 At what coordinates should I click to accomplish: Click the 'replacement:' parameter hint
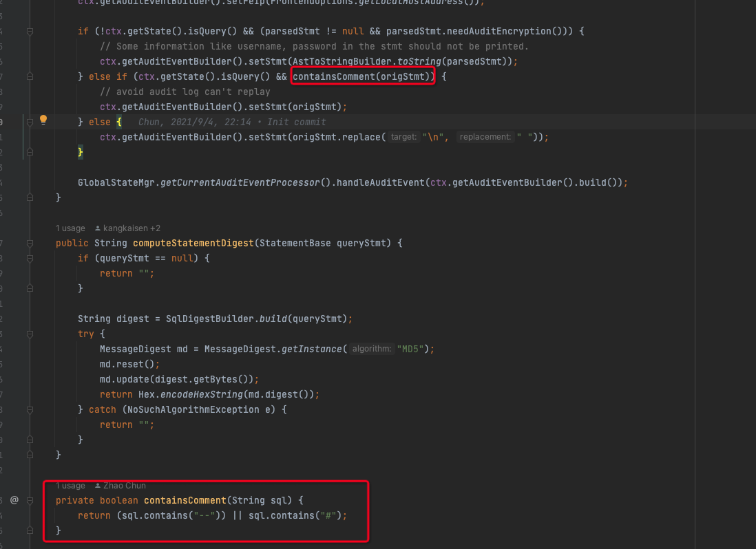[485, 137]
